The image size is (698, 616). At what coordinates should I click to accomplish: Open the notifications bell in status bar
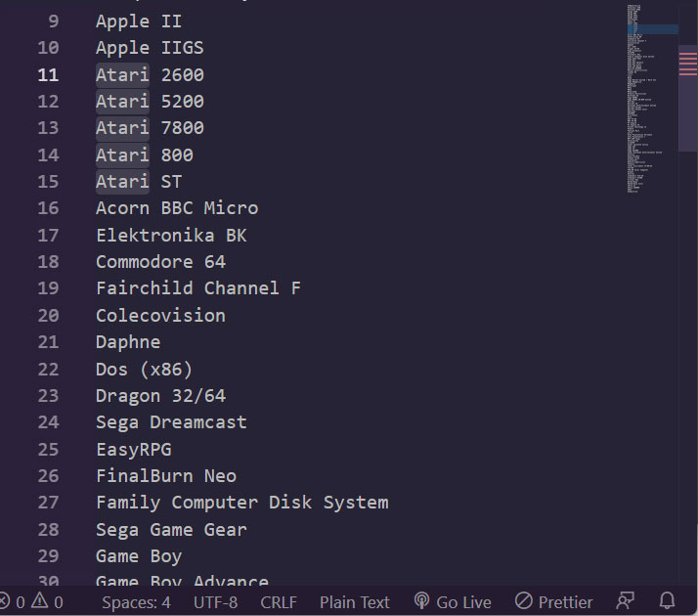667,601
